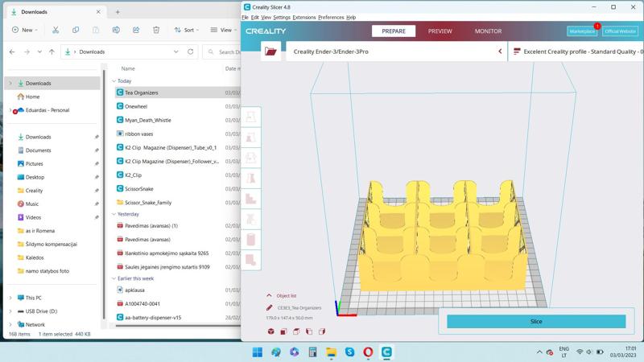Screen dimensions: 644x362
Task: Open the View dropdown in Explorer
Action: tap(224, 30)
